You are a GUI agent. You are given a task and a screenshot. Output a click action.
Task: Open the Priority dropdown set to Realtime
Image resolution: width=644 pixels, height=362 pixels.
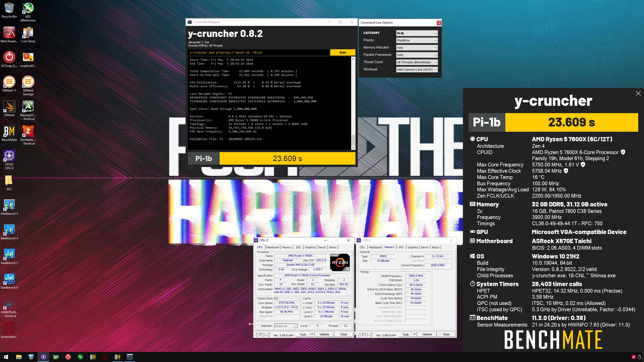pos(417,40)
